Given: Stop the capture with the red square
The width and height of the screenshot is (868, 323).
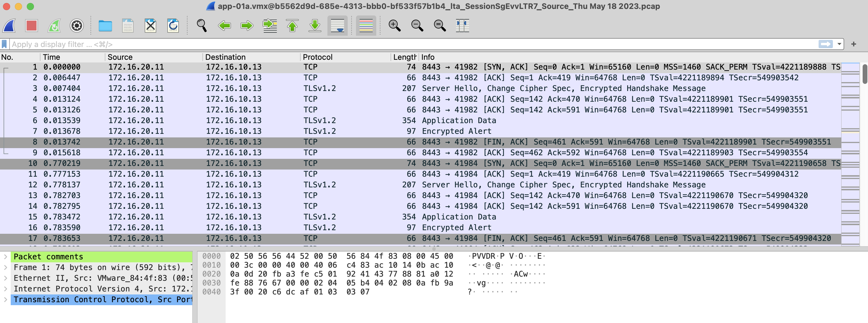Looking at the screenshot, I should pos(32,26).
